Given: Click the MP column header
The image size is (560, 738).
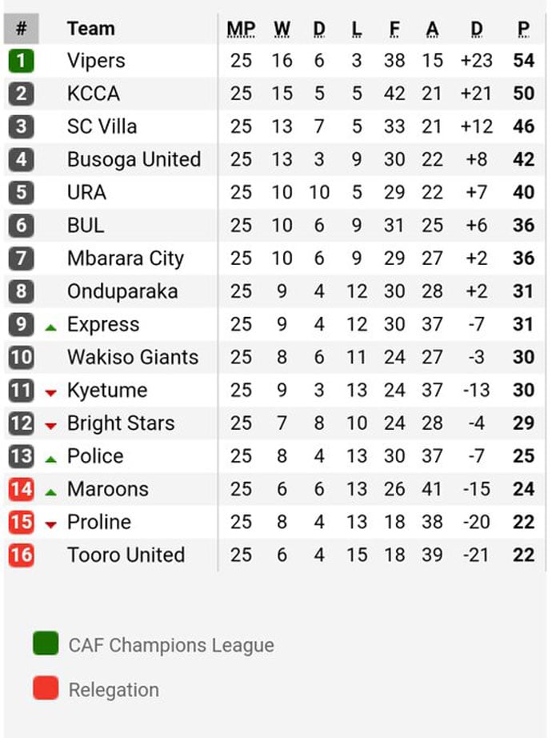Looking at the screenshot, I should (241, 29).
